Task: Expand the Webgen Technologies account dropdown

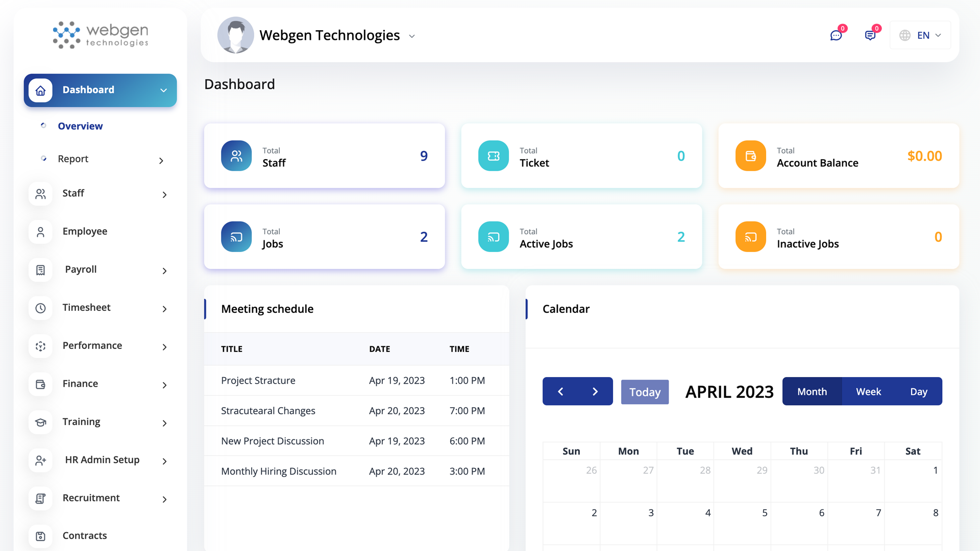Action: point(412,36)
